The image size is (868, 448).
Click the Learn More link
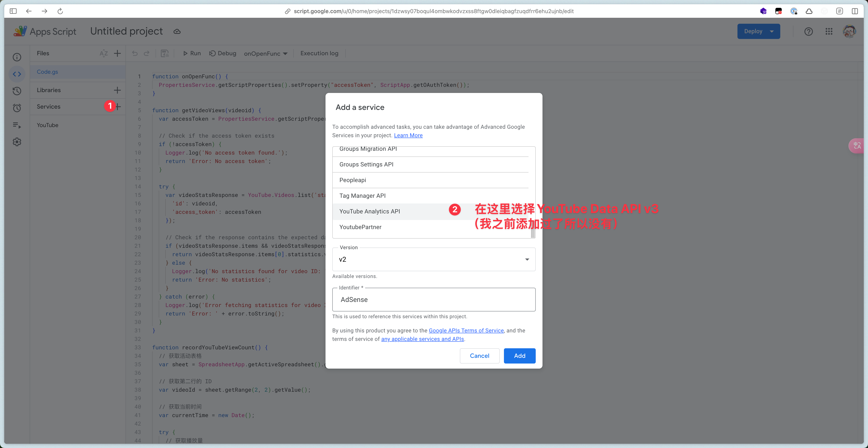tap(408, 135)
